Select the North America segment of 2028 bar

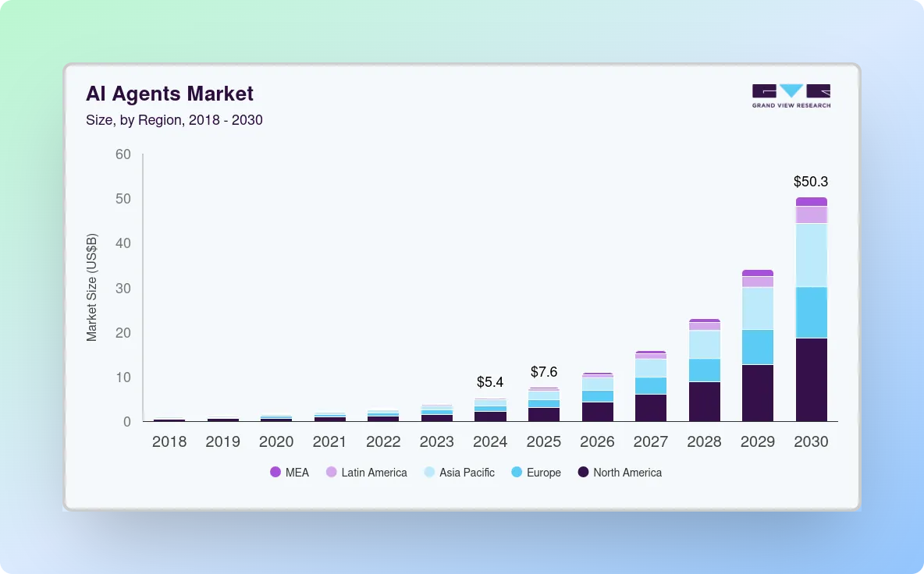tap(704, 402)
